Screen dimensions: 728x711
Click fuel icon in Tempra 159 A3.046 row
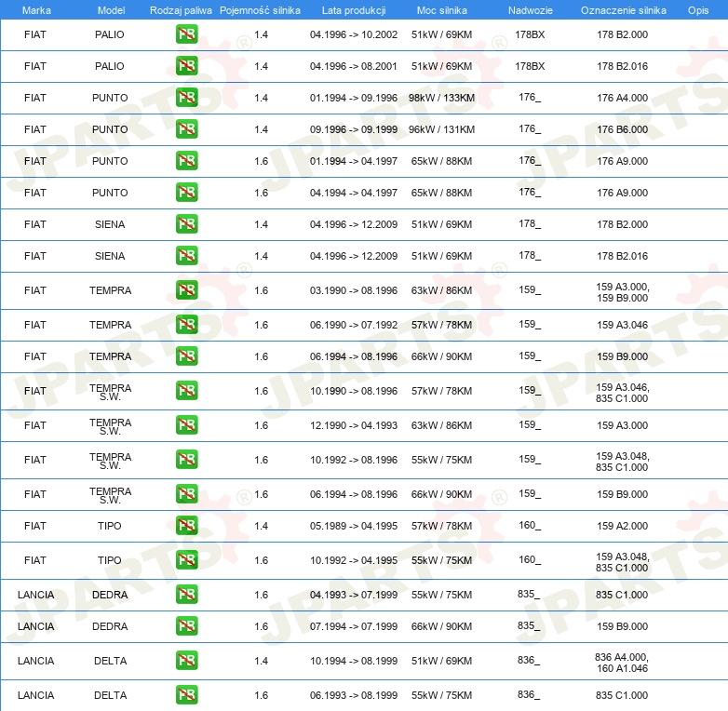tap(186, 325)
